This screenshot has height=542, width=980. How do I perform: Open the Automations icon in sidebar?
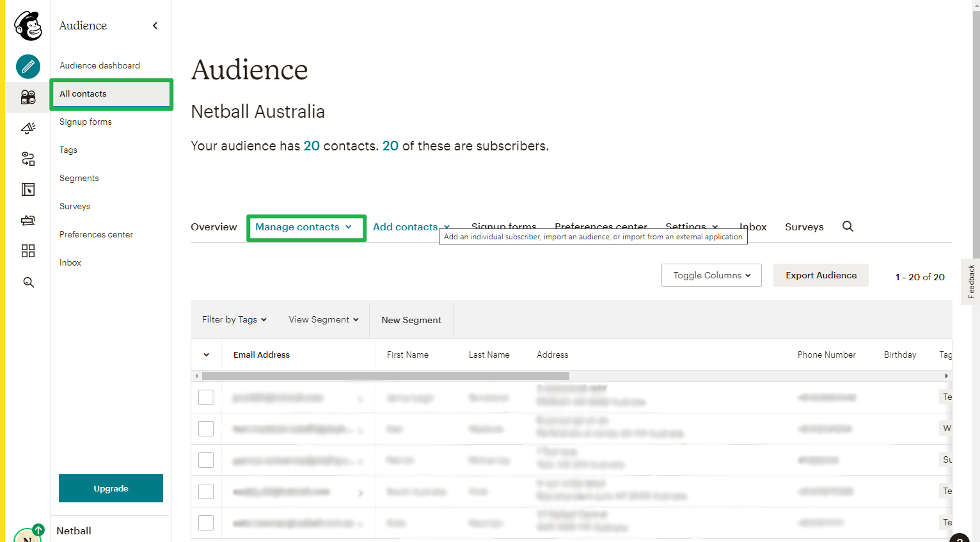coord(28,159)
